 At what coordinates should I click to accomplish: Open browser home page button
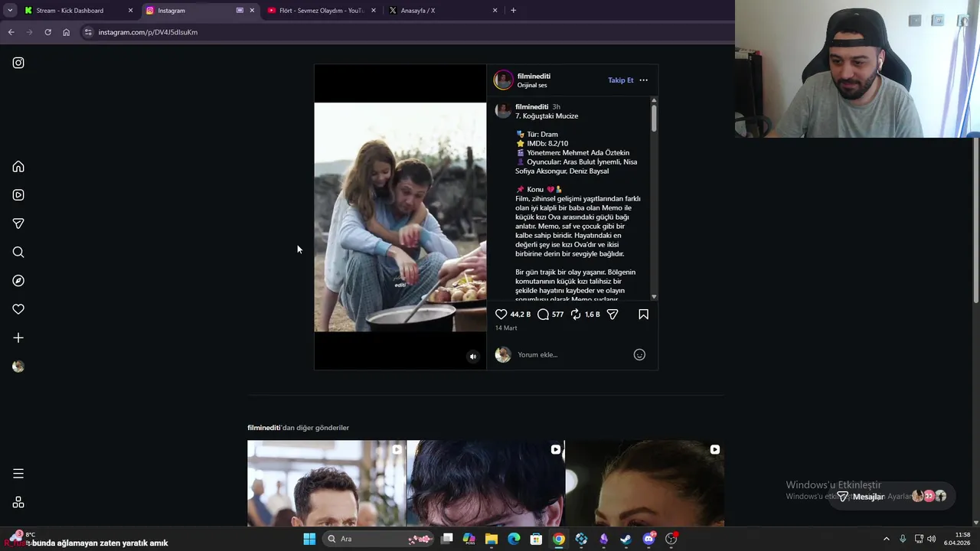click(66, 32)
